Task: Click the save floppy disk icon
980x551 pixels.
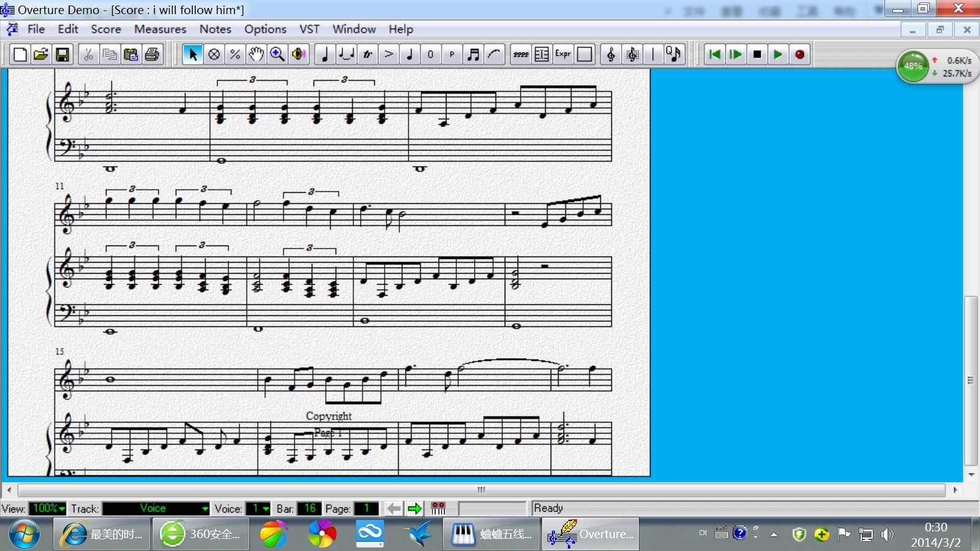Action: pyautogui.click(x=62, y=54)
